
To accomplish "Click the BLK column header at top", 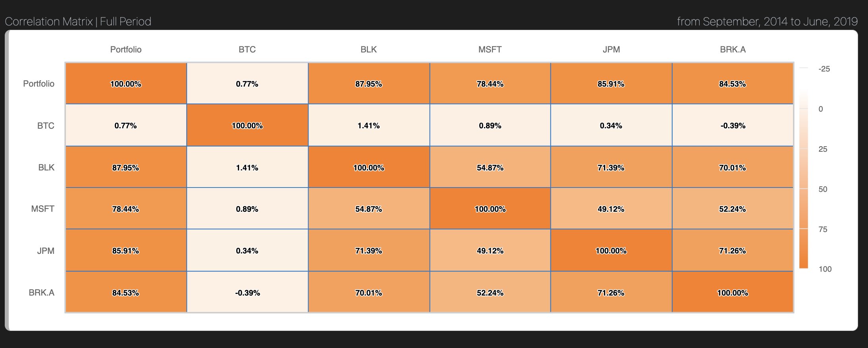I will pyautogui.click(x=368, y=50).
